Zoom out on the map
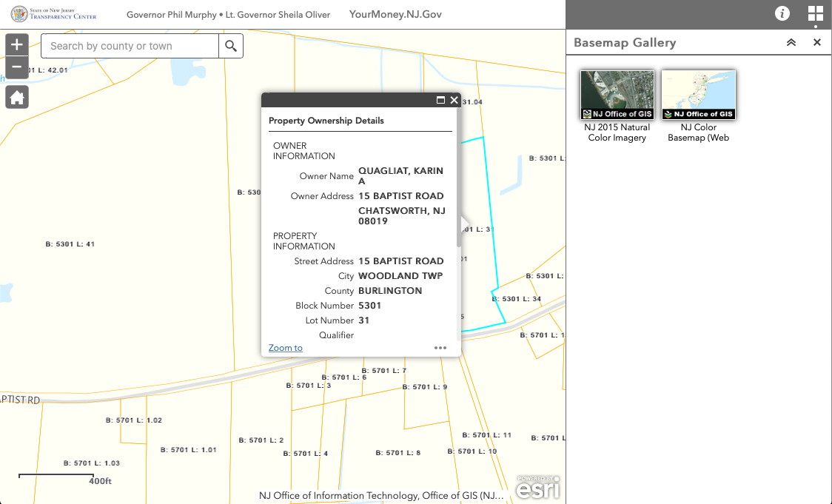The height and width of the screenshot is (504, 832). [17, 68]
